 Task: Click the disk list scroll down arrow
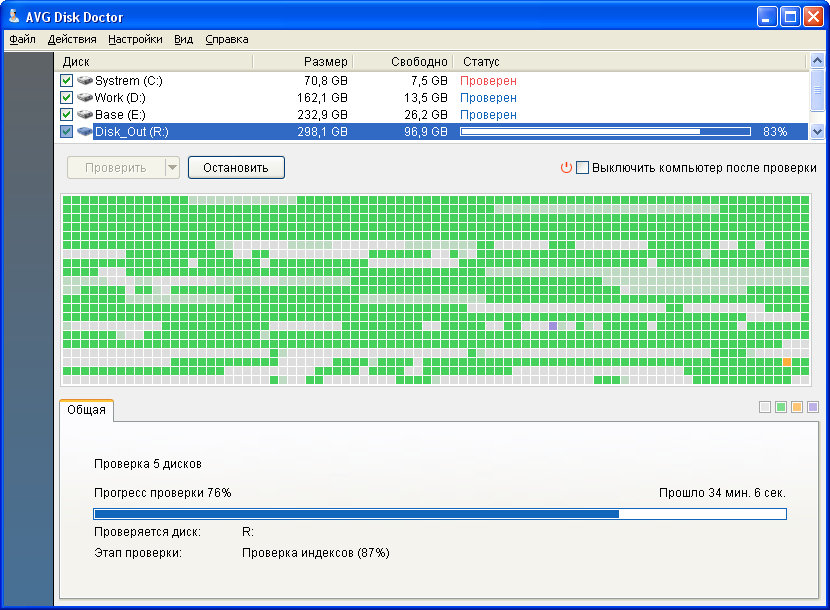click(817, 132)
